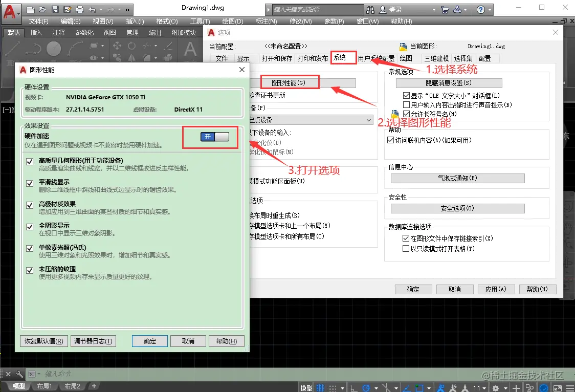This screenshot has height=392, width=575.
Task: Click the Plot printer icon
Action: tap(80, 10)
